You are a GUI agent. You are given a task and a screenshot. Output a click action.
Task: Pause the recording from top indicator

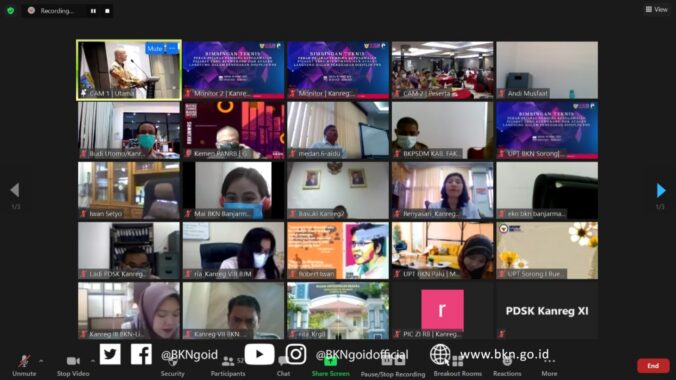pos(93,11)
